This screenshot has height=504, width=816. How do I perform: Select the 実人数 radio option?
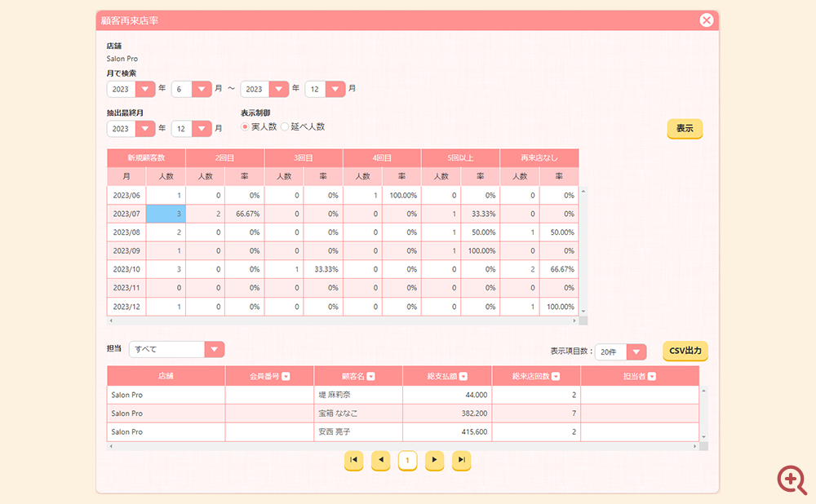pos(245,126)
